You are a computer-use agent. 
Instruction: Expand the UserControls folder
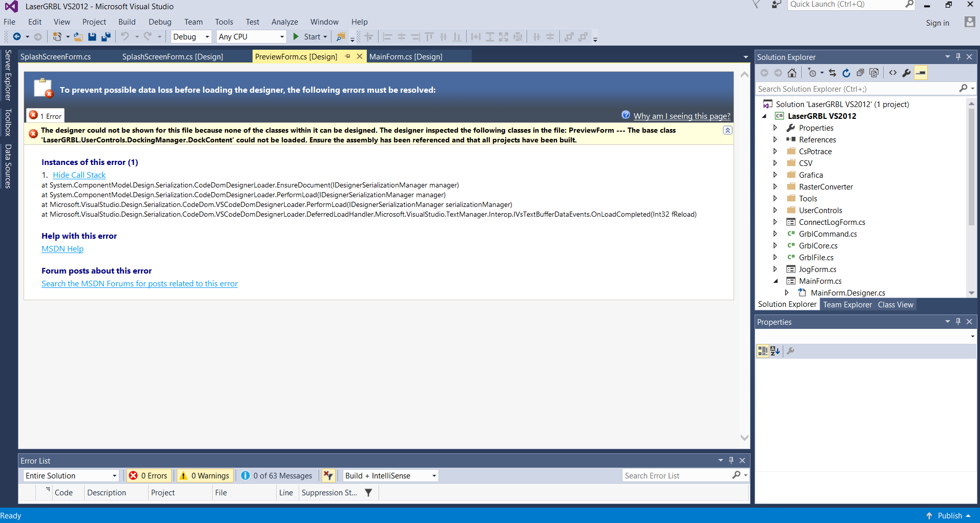[x=775, y=210]
